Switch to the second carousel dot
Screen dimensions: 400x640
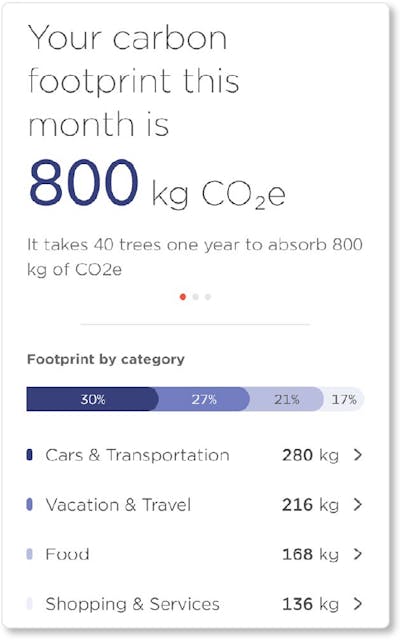click(x=196, y=297)
